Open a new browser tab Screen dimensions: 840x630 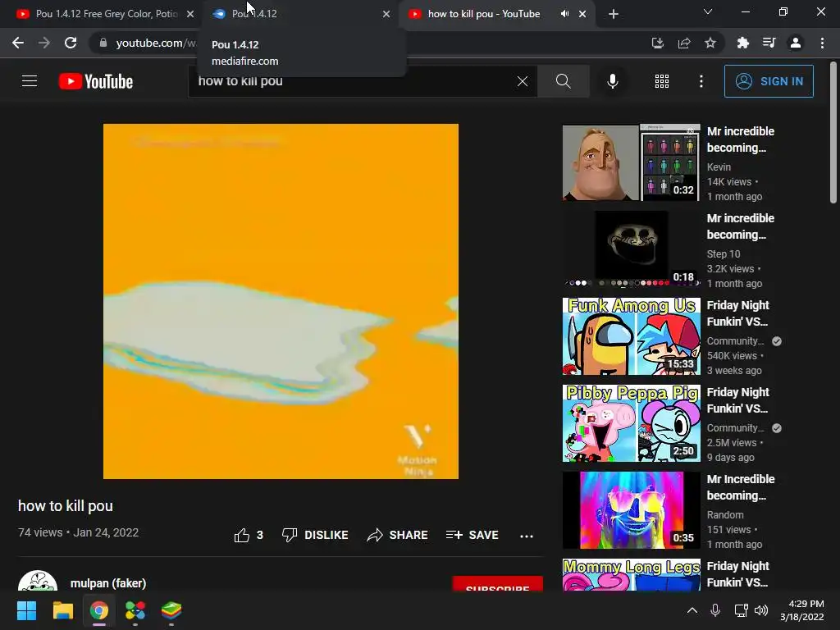tap(614, 14)
